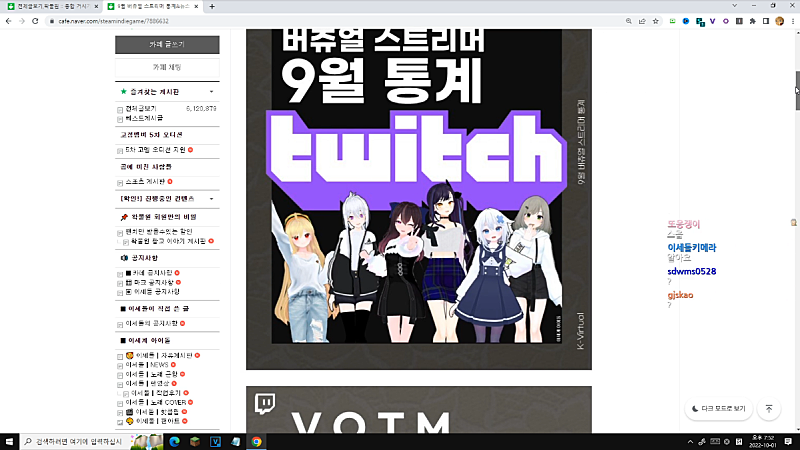Viewport: 800px width, 450px height.
Task: Open the Chrome profile avatar
Action: [779, 21]
